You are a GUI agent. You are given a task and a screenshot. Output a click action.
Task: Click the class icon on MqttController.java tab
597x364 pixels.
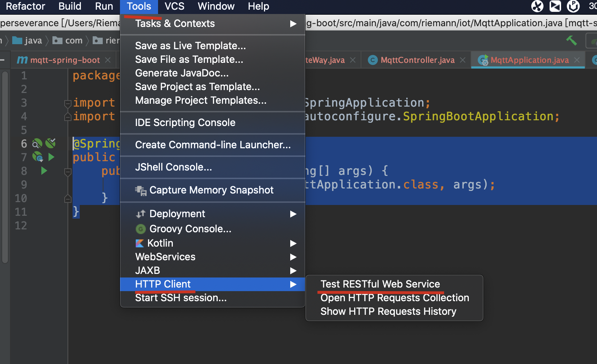(x=373, y=60)
